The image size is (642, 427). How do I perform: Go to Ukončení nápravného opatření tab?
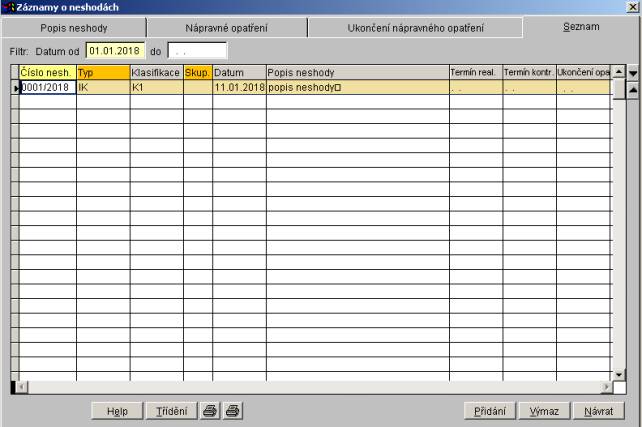pyautogui.click(x=415, y=27)
